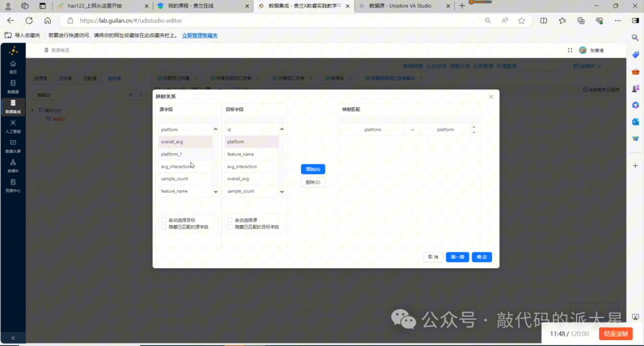Open Edge sidebar search icon
Screen dimensions: 644x346
636,38
